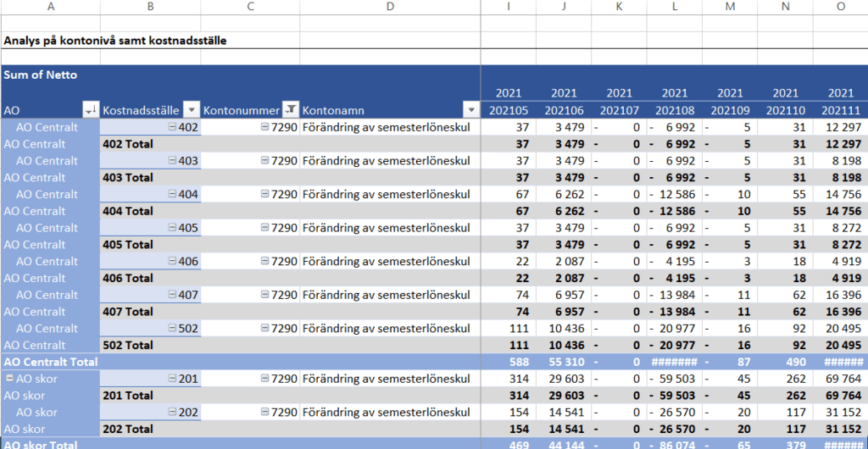The image size is (868, 449).
Task: Select the AO Centralt Total row label
Action: 51,362
